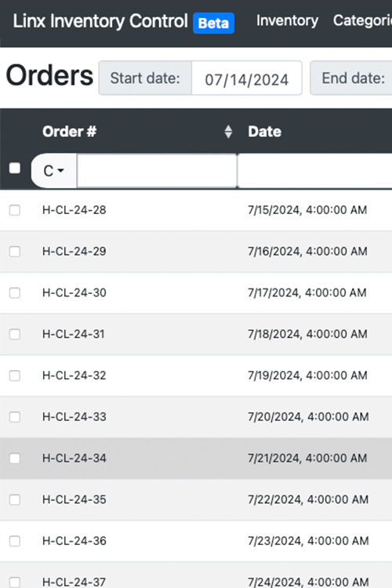Open the Start date picker field
392x588 pixels.
tap(246, 78)
